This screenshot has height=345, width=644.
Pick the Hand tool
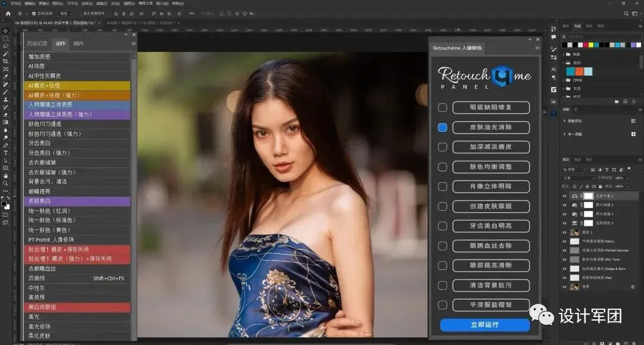(5, 175)
